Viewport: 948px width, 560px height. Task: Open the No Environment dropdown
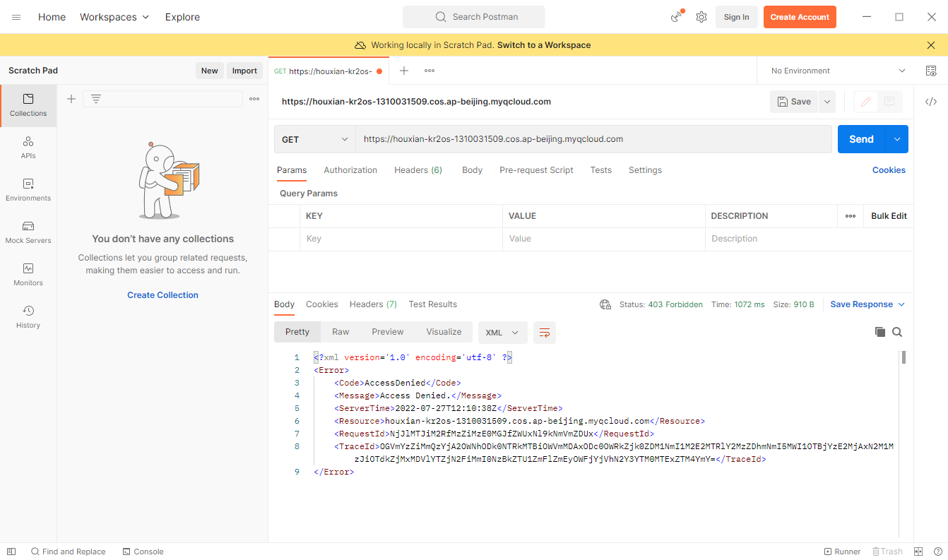pos(838,71)
